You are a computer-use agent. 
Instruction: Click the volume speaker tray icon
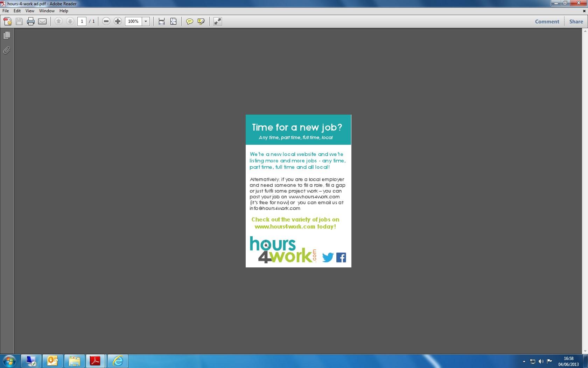click(541, 361)
